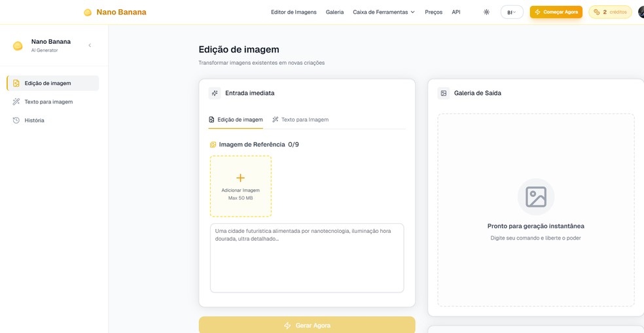Click the Galeria de Saída image icon
This screenshot has width=644, height=333.
pyautogui.click(x=444, y=93)
